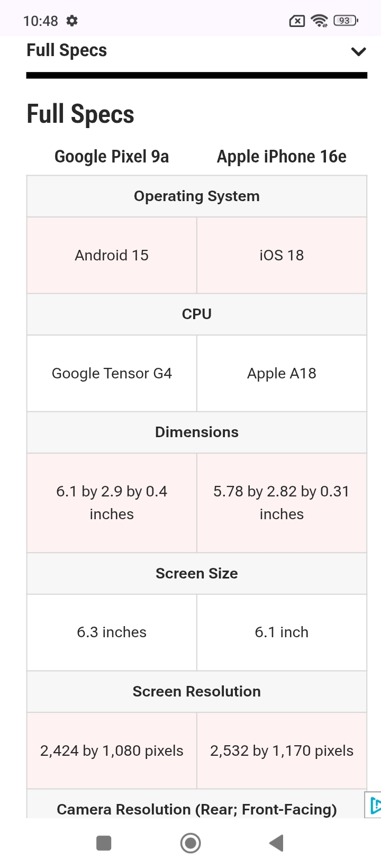Tap the 6.3 inches screen size cell
This screenshot has width=381, height=868.
tap(112, 632)
